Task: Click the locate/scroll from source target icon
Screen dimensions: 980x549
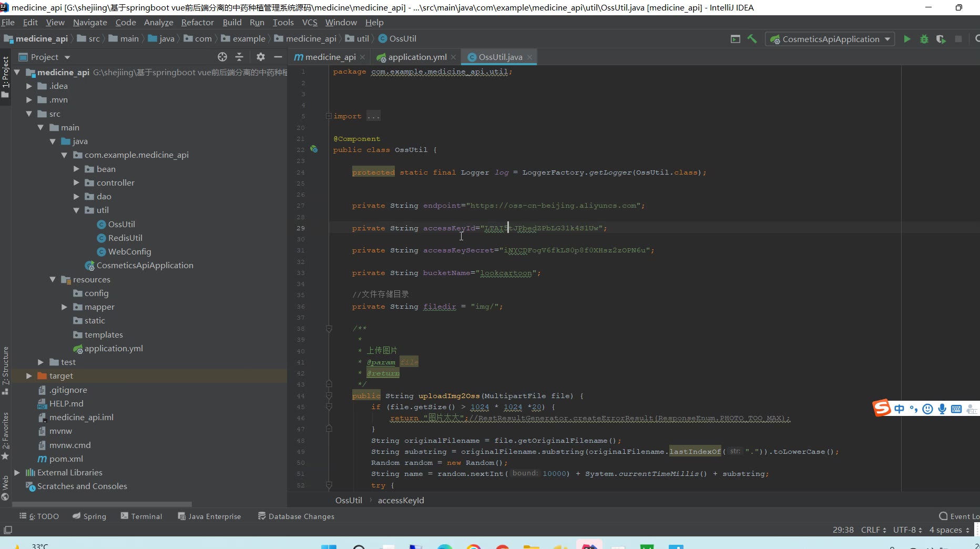Action: coord(222,57)
